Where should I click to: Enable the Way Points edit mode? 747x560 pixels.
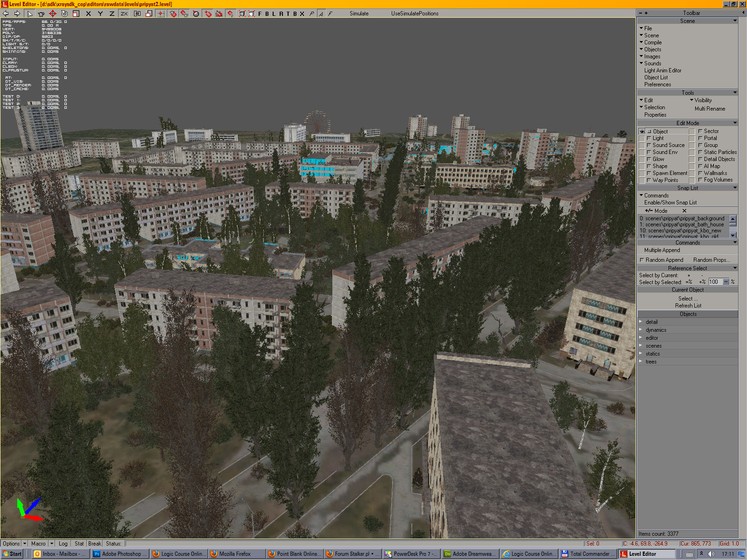coord(649,180)
